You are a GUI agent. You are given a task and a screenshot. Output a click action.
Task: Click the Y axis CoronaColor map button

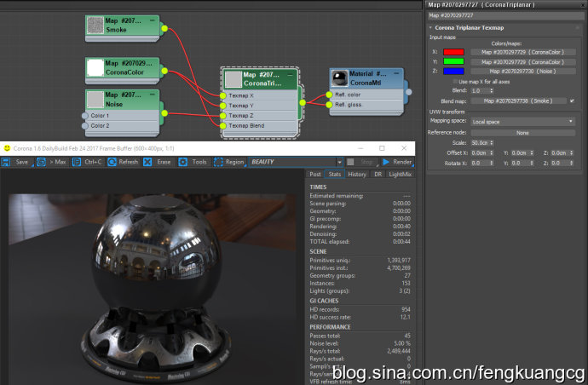coord(522,62)
